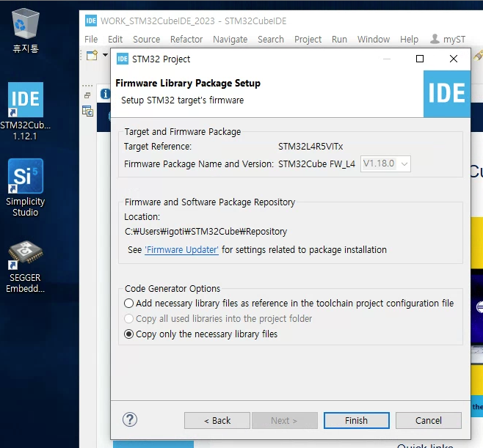Click the Cancel button

point(429,420)
